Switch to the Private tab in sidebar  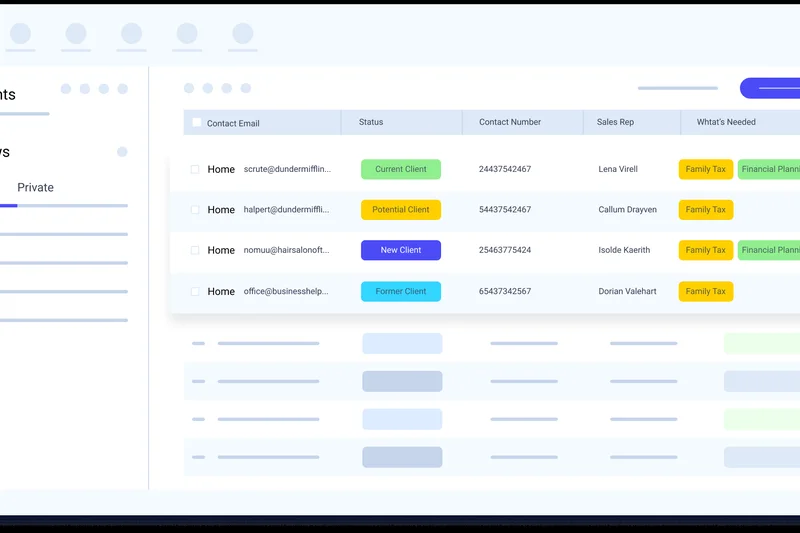coord(36,188)
